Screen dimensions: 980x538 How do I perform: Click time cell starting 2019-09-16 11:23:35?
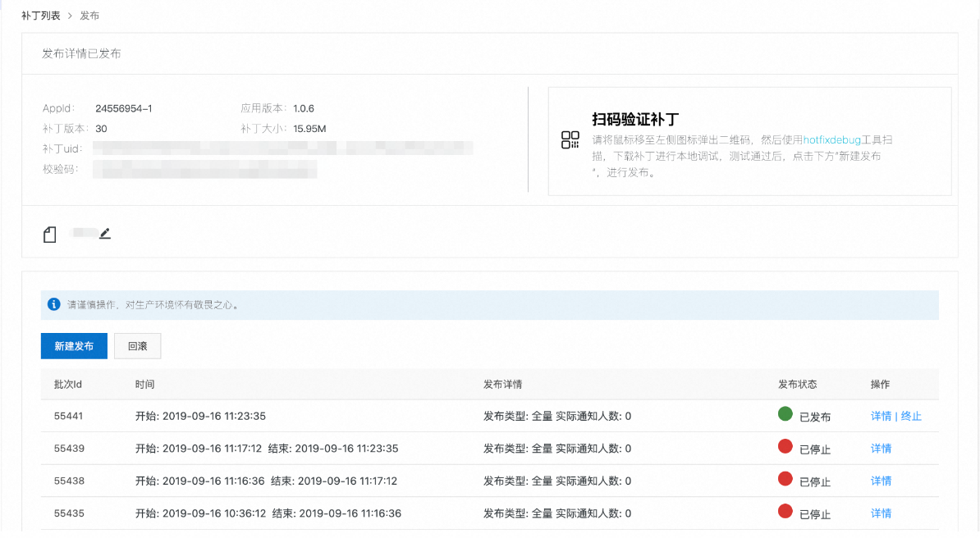point(200,416)
